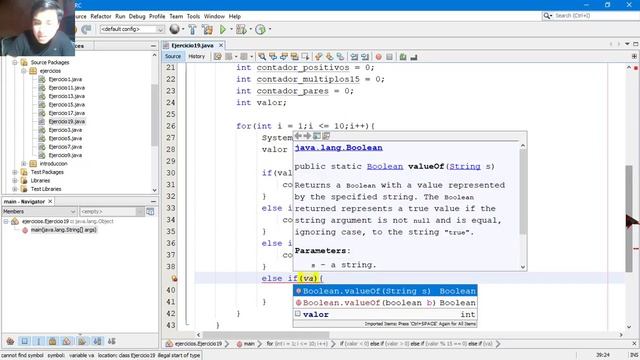Image resolution: width=640 pixels, height=360 pixels.
Task: Expand the Test Libraries node
Action: [15, 189]
